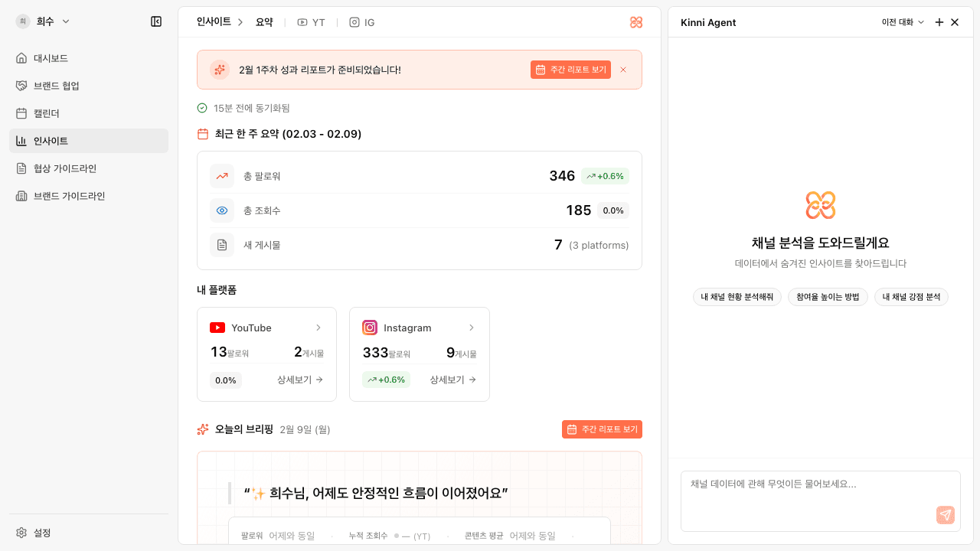Expand the YouTube card with its chevron

(x=319, y=328)
